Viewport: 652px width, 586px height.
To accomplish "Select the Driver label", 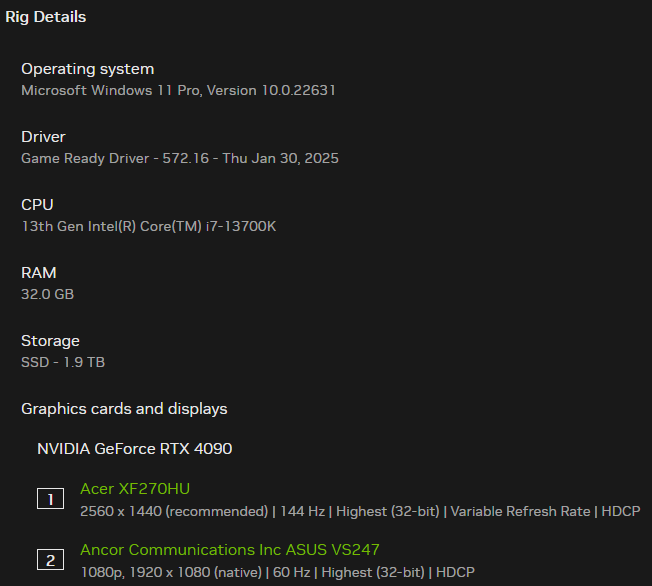I will 43,137.
